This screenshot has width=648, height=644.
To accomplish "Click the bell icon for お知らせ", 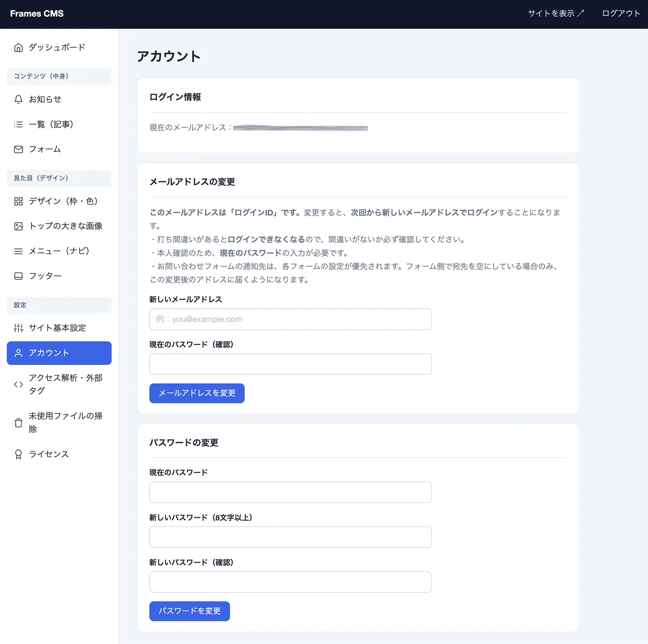I will (18, 99).
